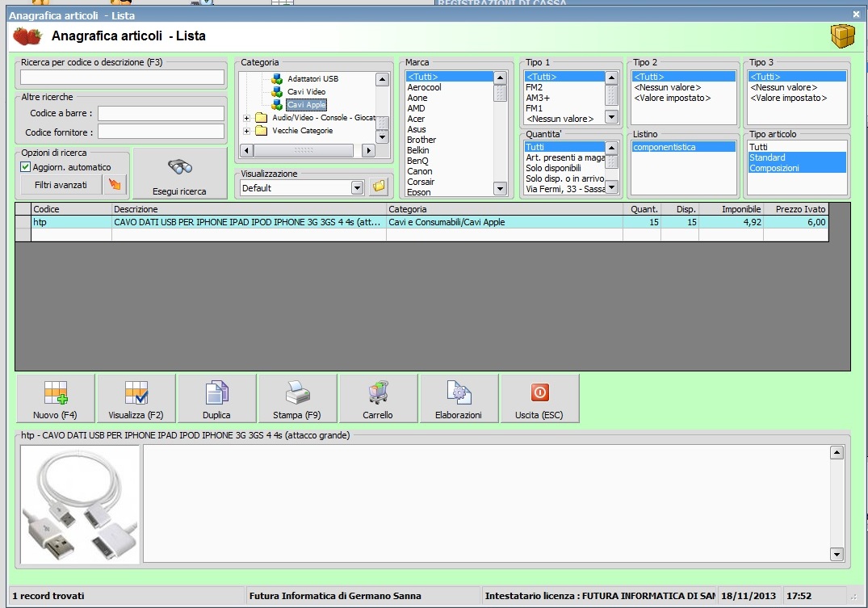The width and height of the screenshot is (868, 608).
Task: Click the Audio/Video folder icon in tree
Action: click(x=262, y=117)
